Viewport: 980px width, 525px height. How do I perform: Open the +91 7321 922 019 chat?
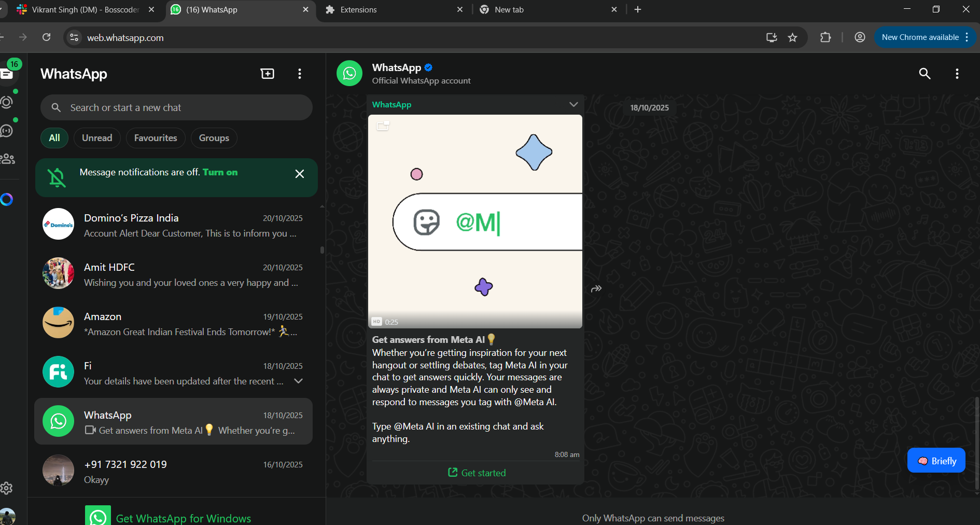click(x=173, y=472)
